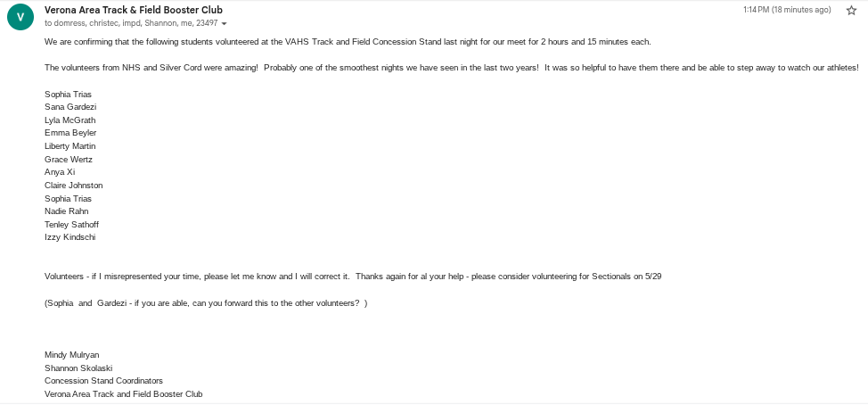Screen dimensions: 868x405
Task: Star this email message
Action: [851, 10]
